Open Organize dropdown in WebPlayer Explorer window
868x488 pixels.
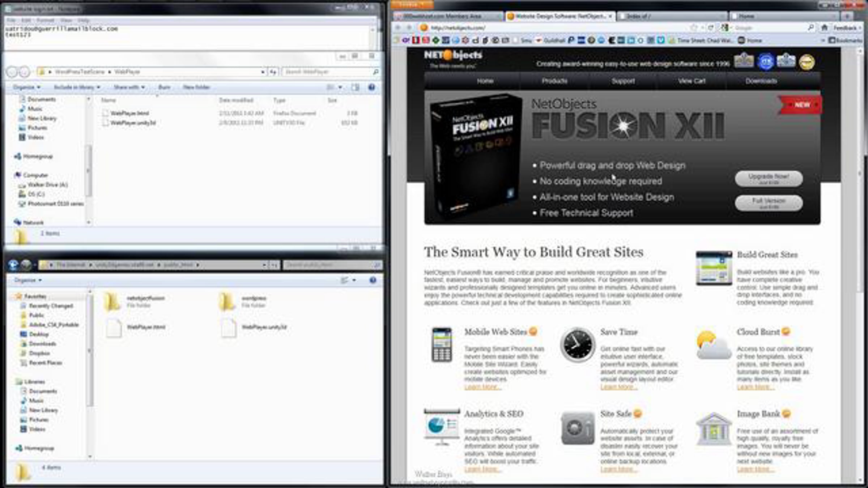[x=27, y=87]
